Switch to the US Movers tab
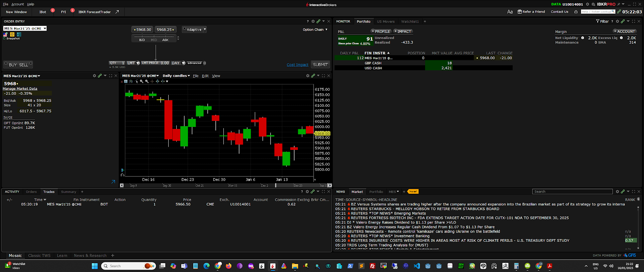 click(x=386, y=21)
